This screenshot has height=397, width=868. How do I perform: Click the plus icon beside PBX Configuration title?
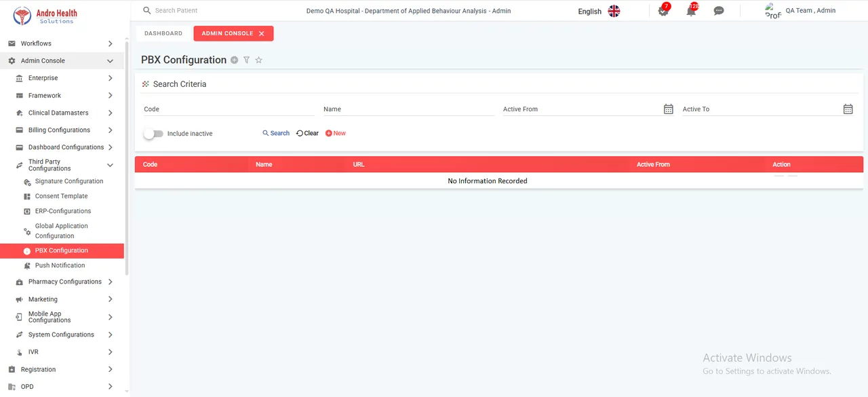point(235,60)
